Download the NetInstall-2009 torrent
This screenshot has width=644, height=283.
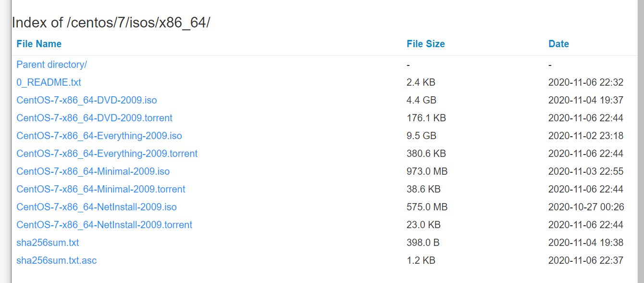104,225
